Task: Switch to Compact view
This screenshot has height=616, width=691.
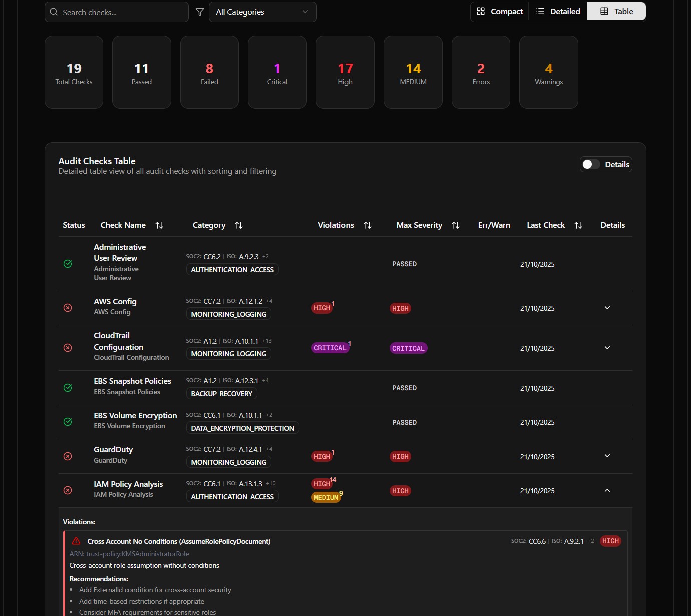Action: [500, 11]
